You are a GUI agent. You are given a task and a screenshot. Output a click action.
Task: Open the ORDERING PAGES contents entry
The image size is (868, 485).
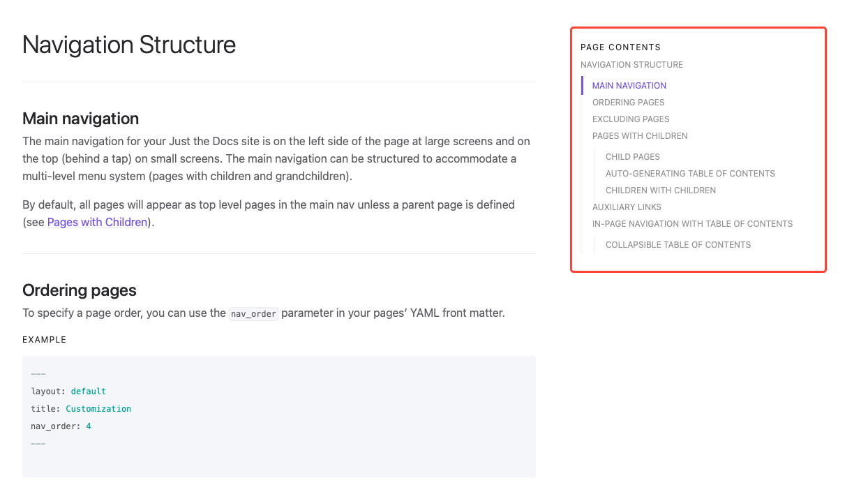click(628, 102)
